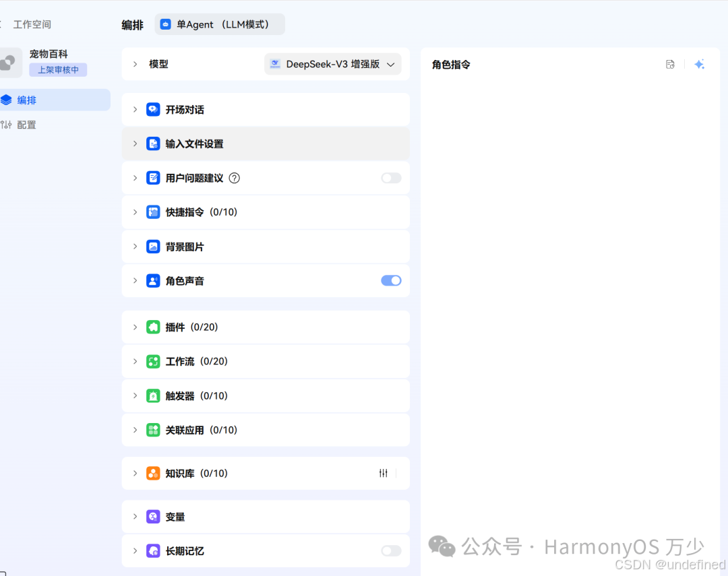
Task: Switch mode via 单Agent (LLM模式) button
Action: click(x=220, y=25)
